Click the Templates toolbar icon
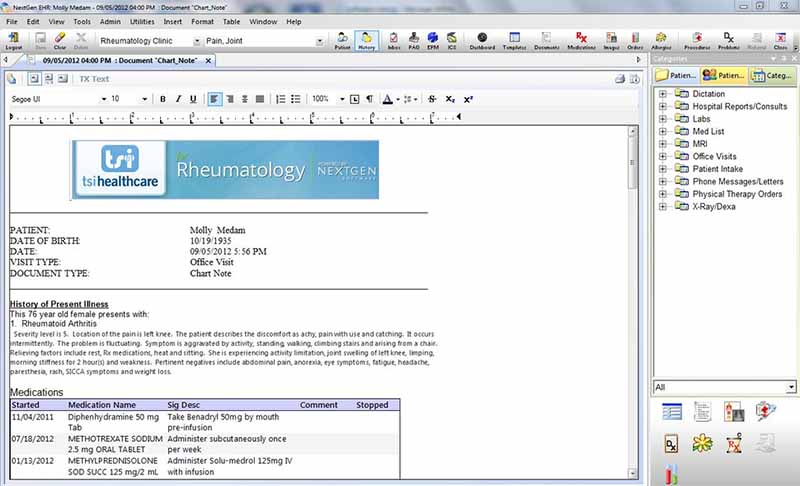This screenshot has height=486, width=800. coord(514,40)
